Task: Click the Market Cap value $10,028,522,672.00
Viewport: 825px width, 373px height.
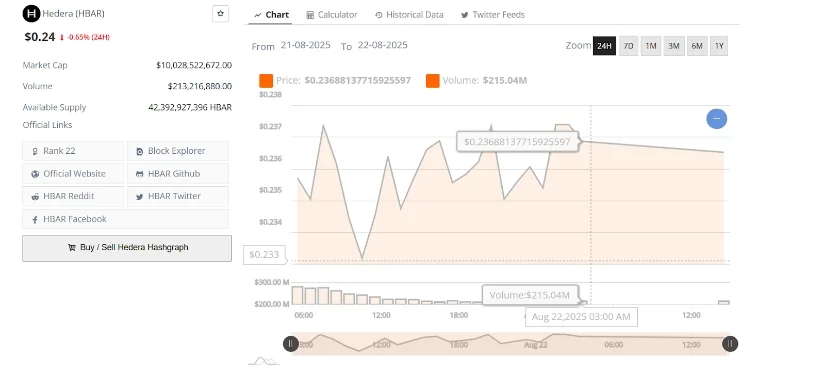Action: click(194, 65)
